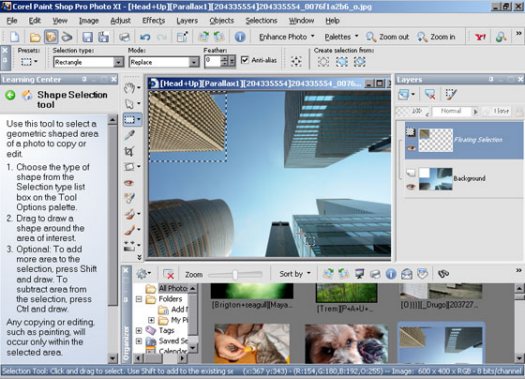Click the home icon in Learning Center
Image resolution: width=525 pixels, height=379 pixels.
pos(27,95)
